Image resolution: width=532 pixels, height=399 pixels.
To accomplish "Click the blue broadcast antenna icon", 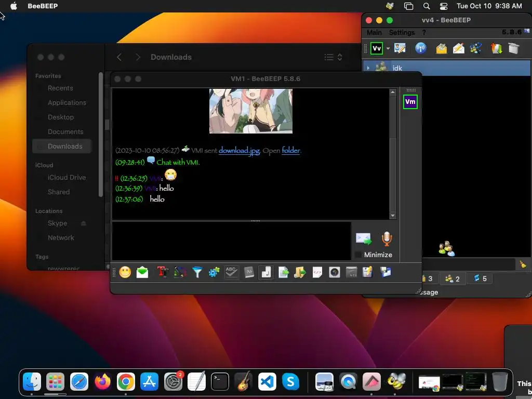I will (x=421, y=48).
